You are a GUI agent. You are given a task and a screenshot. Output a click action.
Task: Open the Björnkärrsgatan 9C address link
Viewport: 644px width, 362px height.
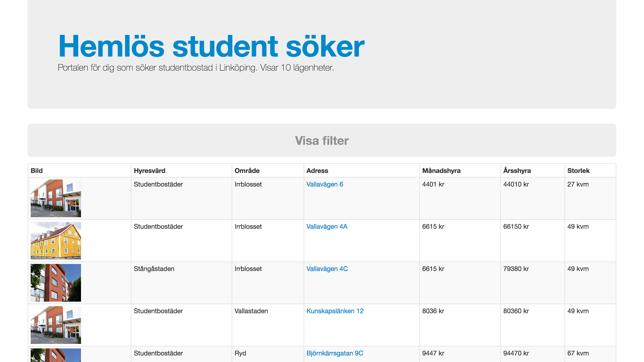tap(335, 353)
